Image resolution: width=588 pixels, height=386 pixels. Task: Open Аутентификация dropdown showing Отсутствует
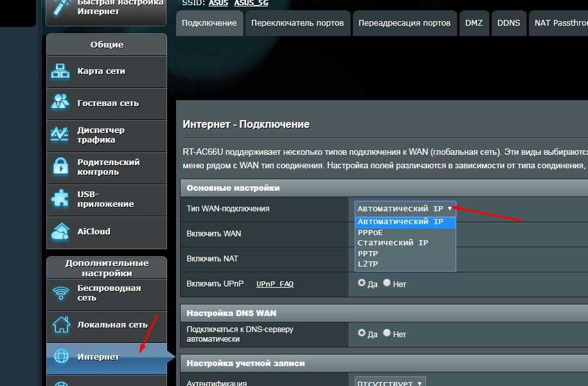390,382
